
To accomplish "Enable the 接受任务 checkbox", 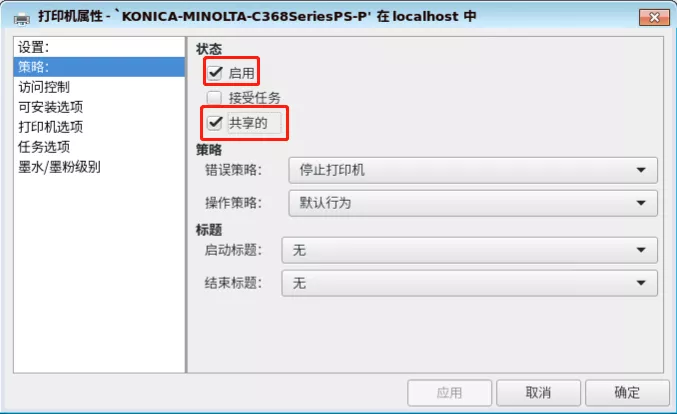I will coord(214,98).
